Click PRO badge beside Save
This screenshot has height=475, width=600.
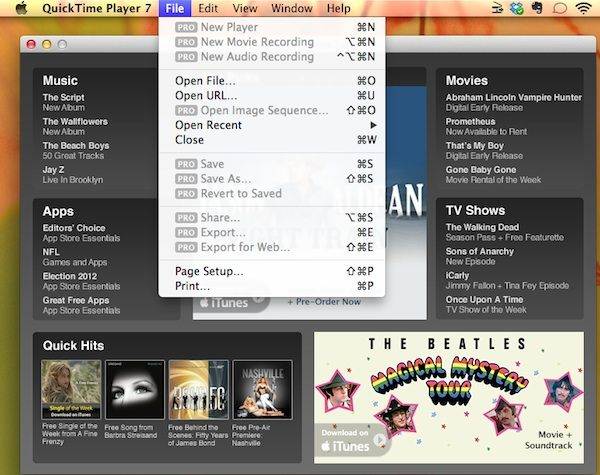(186, 164)
